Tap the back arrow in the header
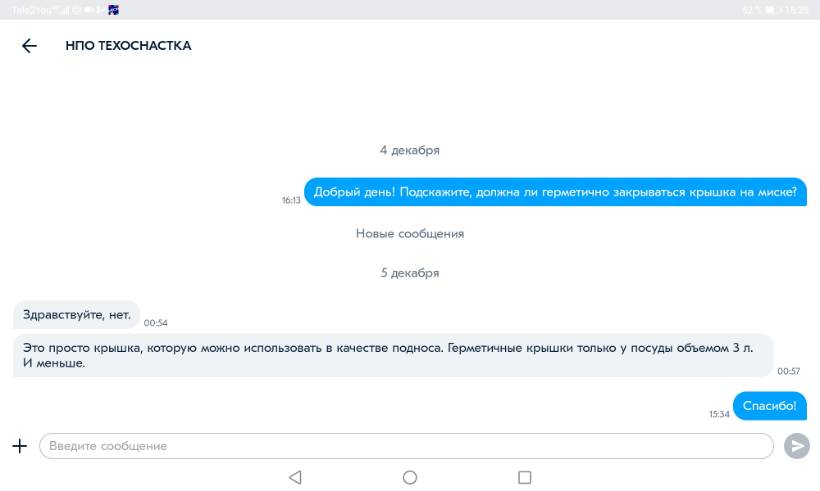This screenshot has height=491, width=820. coord(29,46)
